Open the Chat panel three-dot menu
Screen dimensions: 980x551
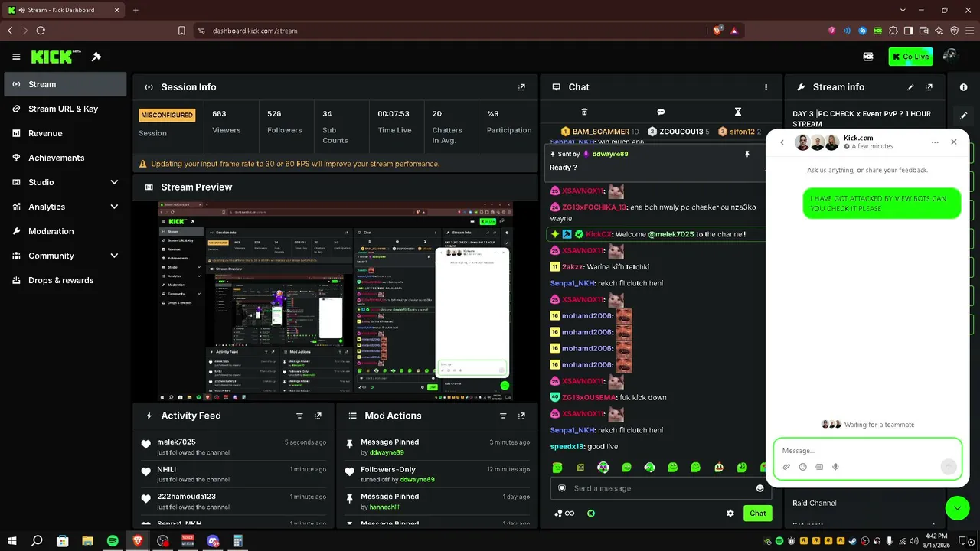coord(766,87)
